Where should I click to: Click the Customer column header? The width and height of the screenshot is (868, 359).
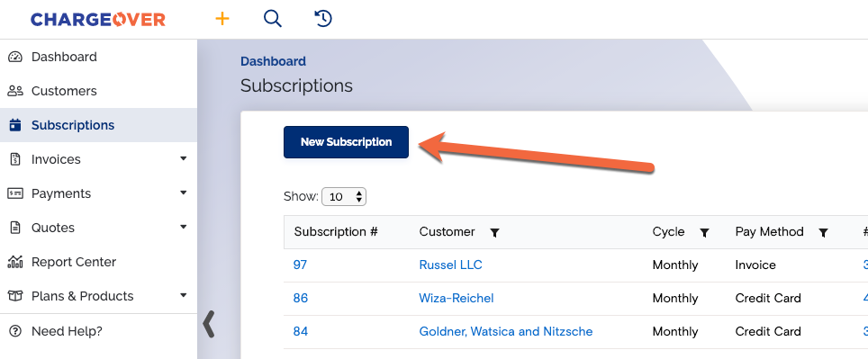point(447,232)
